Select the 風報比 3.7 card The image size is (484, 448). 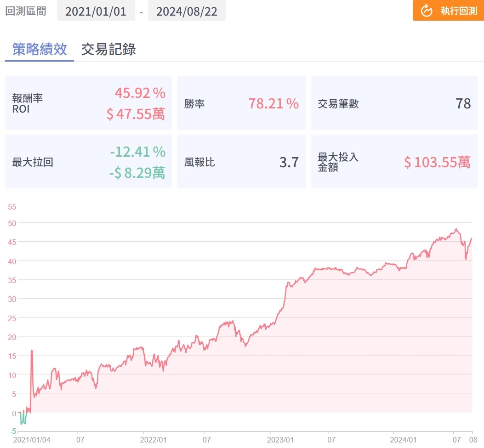click(x=241, y=162)
